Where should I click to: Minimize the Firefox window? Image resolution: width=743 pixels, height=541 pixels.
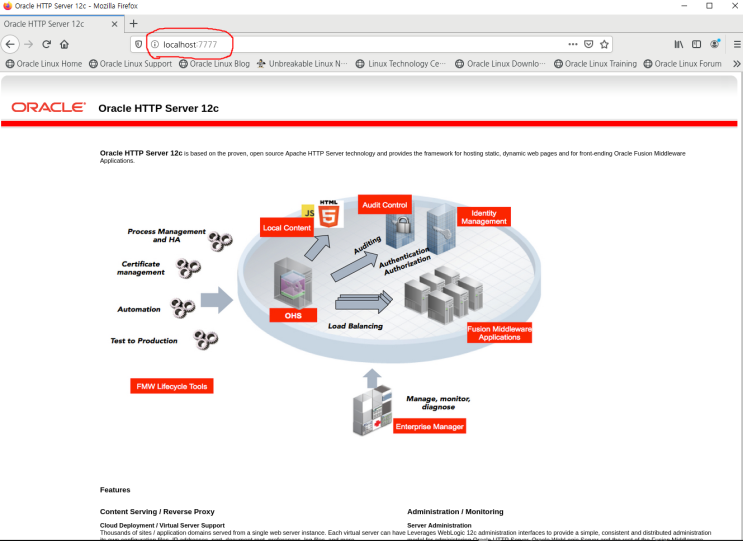[684, 6]
